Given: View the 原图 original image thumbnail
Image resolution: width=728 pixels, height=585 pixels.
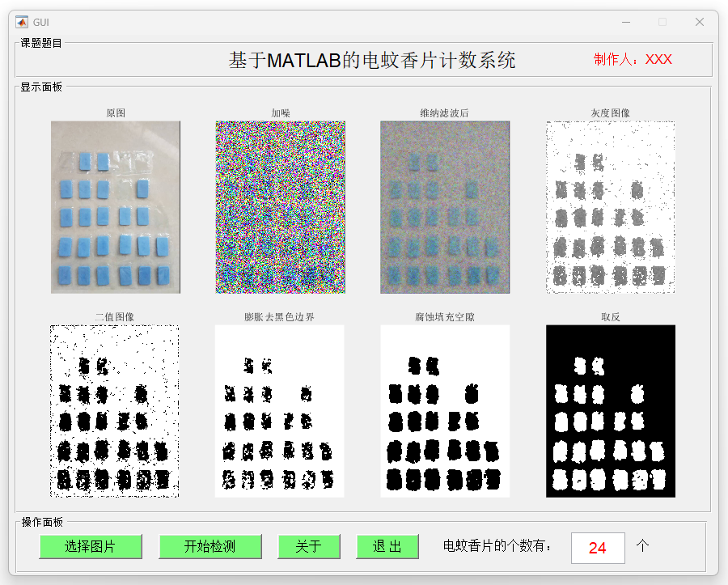Looking at the screenshot, I should (116, 207).
